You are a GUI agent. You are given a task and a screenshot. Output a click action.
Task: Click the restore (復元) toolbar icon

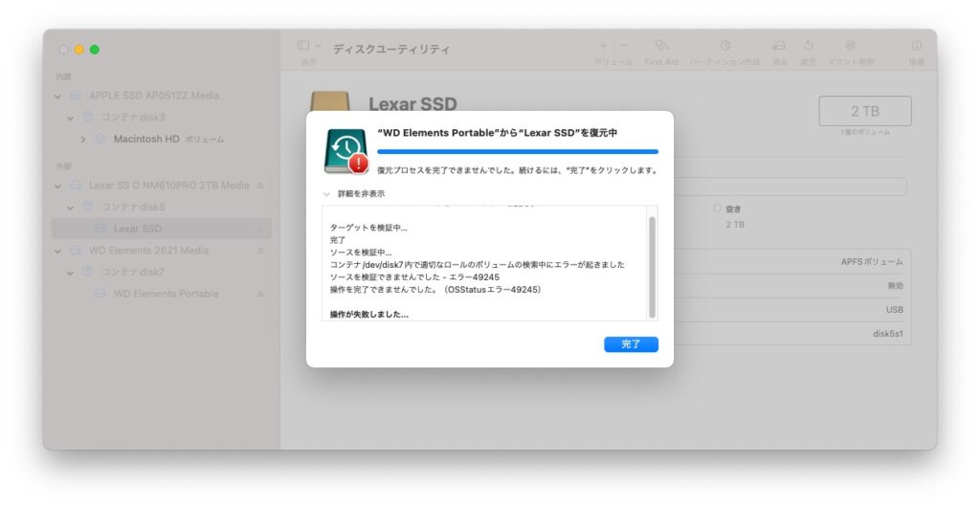(x=808, y=46)
